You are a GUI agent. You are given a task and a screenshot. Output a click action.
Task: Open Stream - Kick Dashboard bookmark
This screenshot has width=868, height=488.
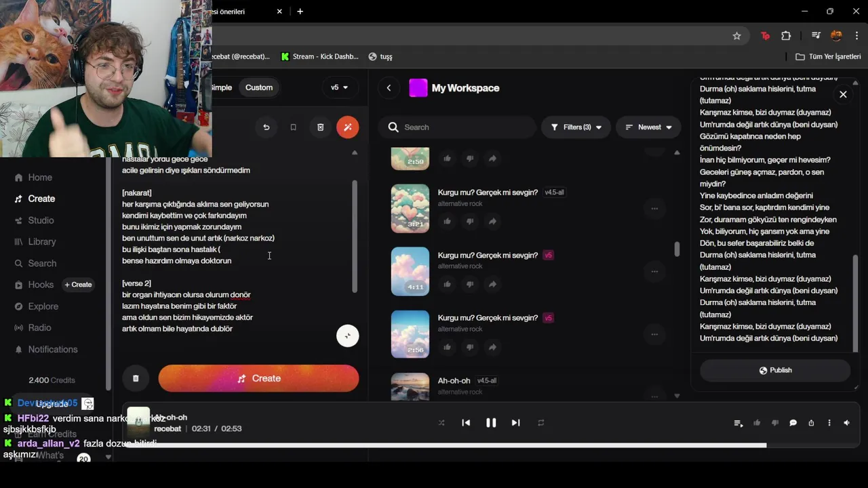tap(319, 57)
